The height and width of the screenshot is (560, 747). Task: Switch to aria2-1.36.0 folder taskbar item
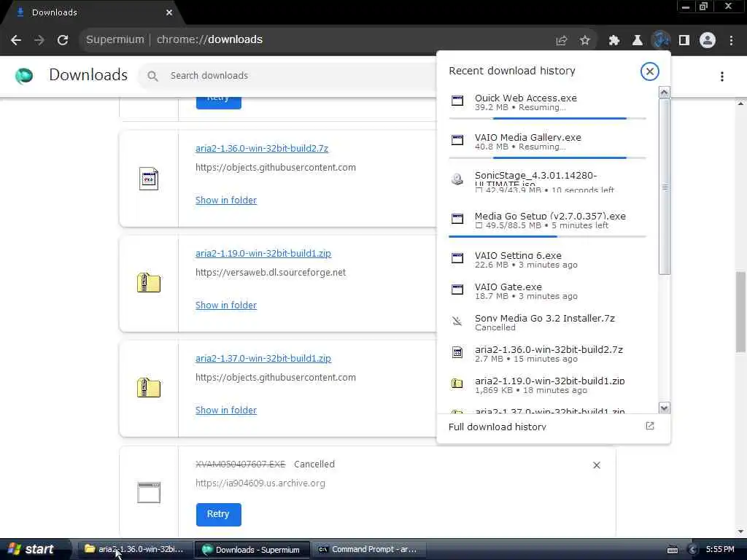[x=134, y=550]
